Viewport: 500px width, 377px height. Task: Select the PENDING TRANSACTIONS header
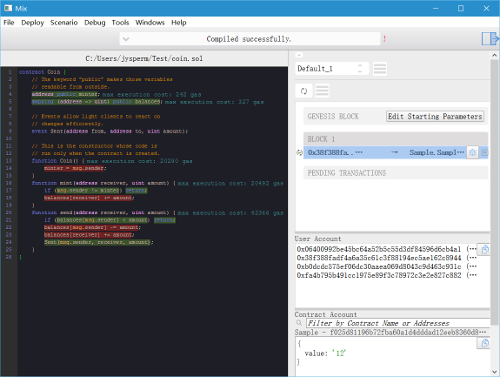396,173
